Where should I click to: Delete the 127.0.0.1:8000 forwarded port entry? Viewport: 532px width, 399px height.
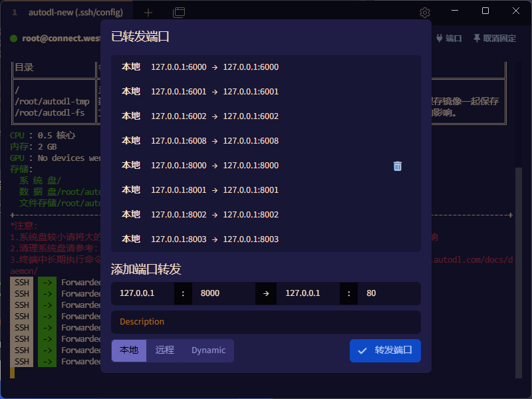397,166
